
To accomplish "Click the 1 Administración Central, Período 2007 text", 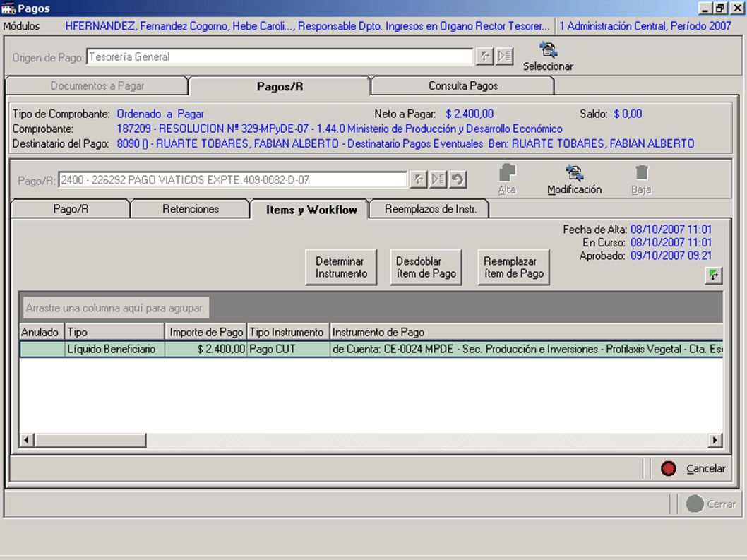I will click(645, 26).
